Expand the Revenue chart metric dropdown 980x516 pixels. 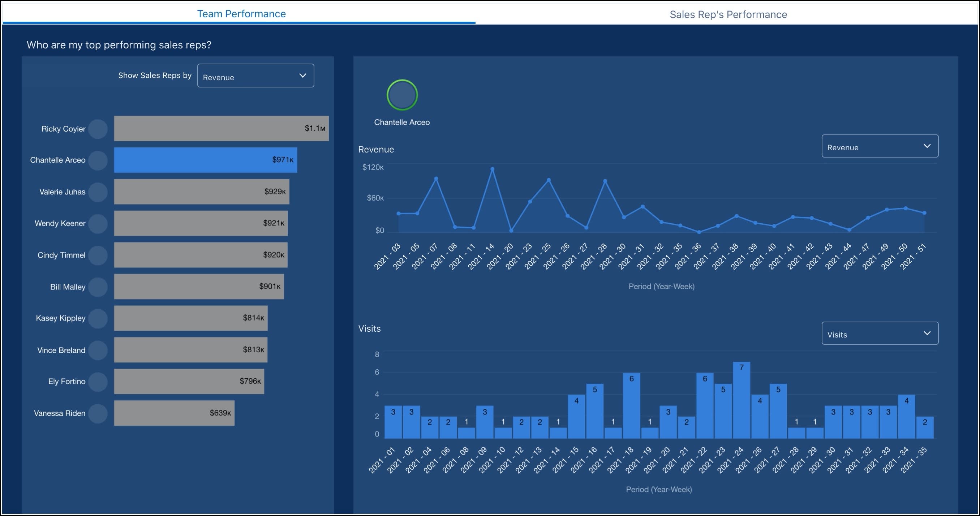880,146
